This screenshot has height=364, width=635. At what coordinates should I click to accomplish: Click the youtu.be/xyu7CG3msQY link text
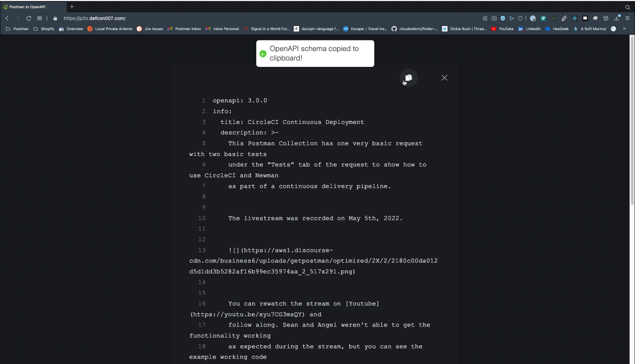[x=247, y=314]
